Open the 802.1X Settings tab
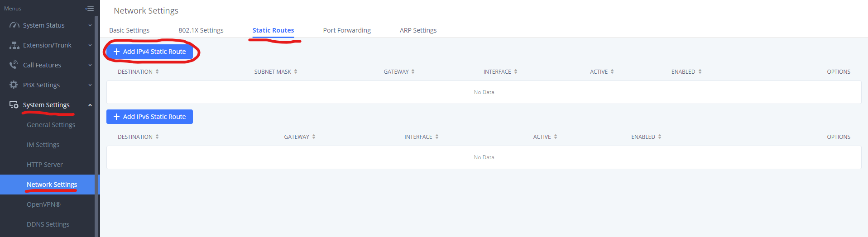868x237 pixels. [201, 30]
